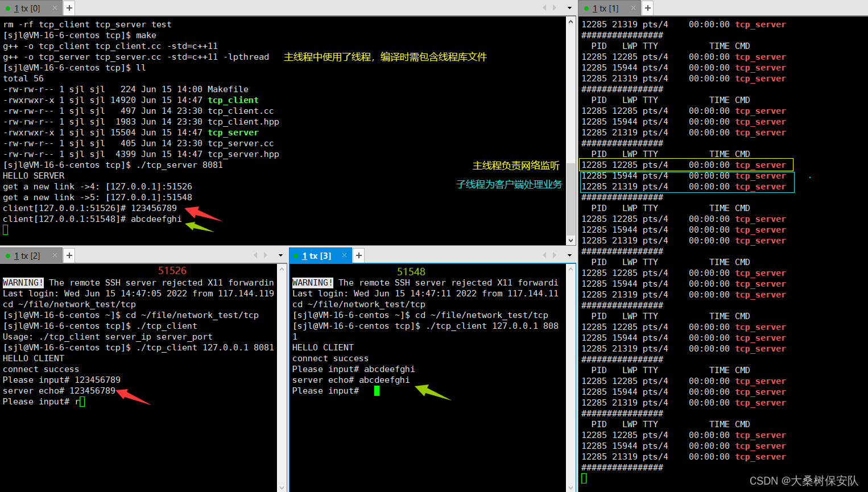The height and width of the screenshot is (492, 868).
Task: Close the tx [1] tab with its X
Action: [633, 8]
